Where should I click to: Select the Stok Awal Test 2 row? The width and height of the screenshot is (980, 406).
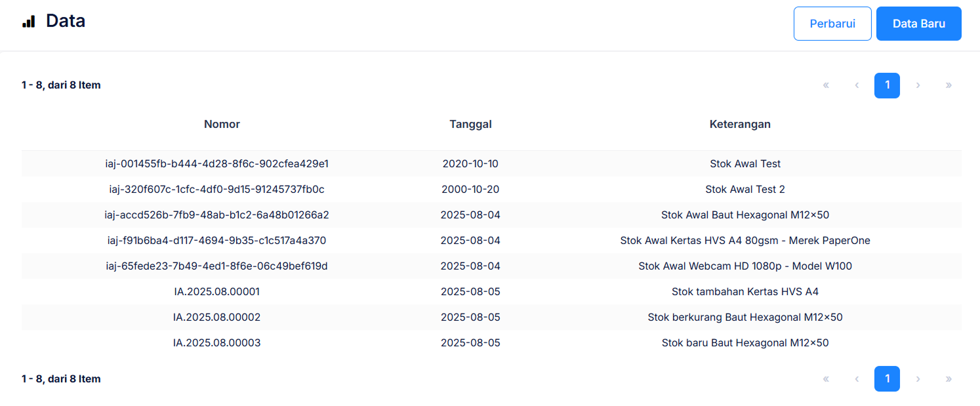[x=745, y=190]
